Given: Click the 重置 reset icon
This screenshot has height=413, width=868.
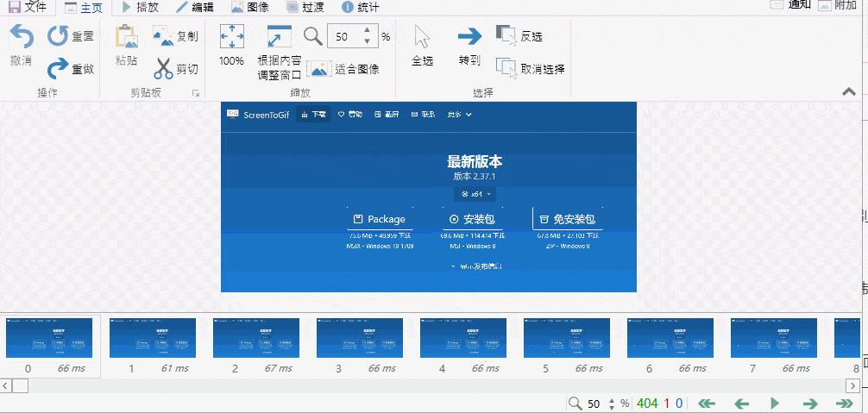Looking at the screenshot, I should coord(58,36).
